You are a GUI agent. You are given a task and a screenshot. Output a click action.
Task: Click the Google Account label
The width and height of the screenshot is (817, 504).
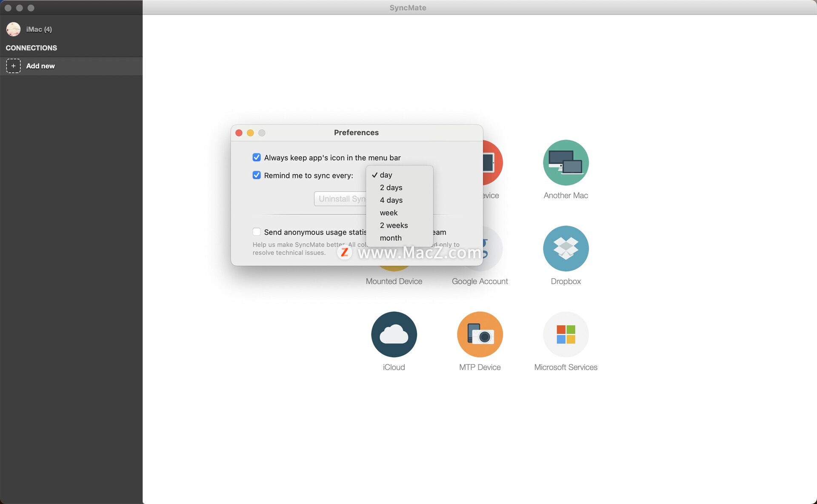pyautogui.click(x=480, y=281)
